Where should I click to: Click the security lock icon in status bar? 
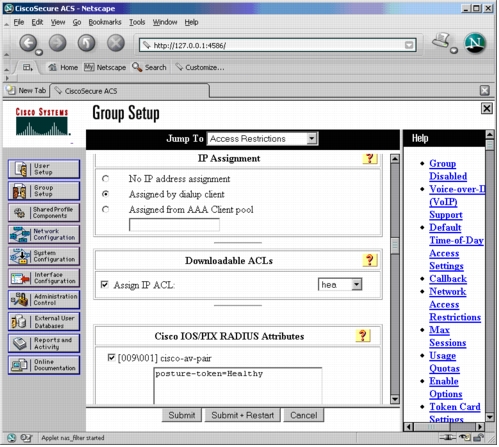(479, 438)
